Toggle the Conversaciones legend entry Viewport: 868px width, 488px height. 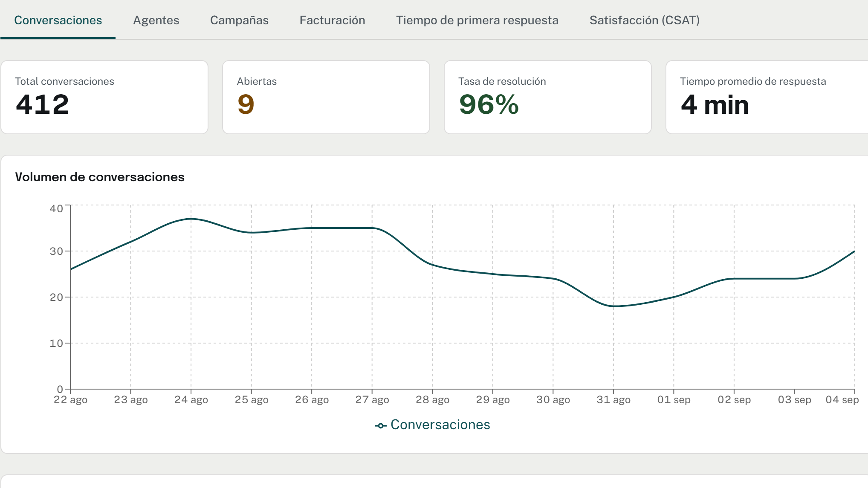coord(432,424)
